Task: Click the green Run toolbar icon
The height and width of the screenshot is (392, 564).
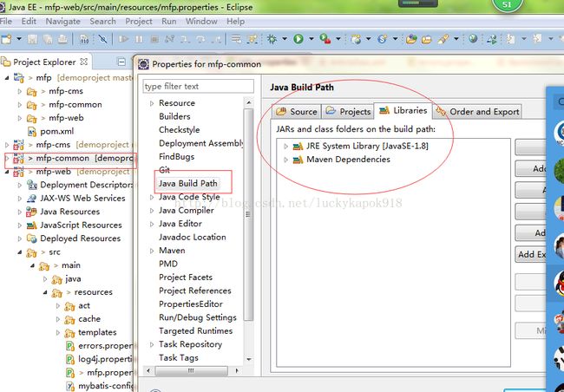Action: pos(298,38)
